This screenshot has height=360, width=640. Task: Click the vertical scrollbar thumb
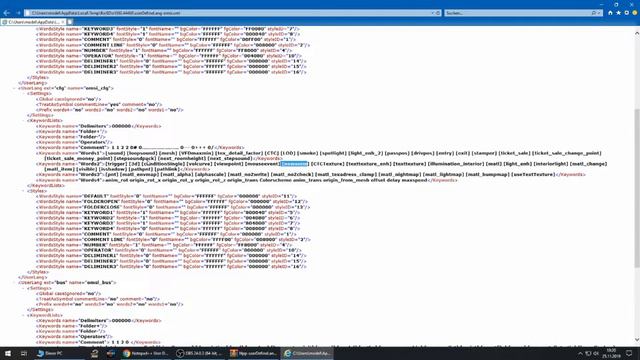click(637, 188)
